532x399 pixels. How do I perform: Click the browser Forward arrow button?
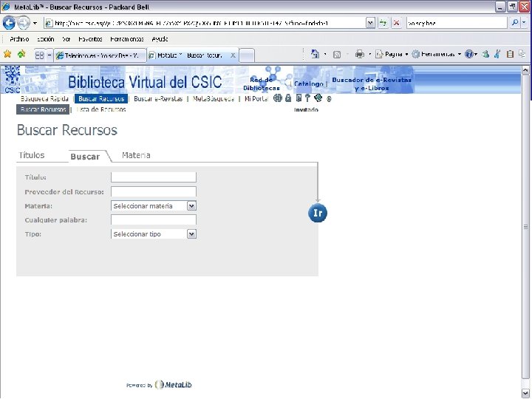pyautogui.click(x=24, y=23)
